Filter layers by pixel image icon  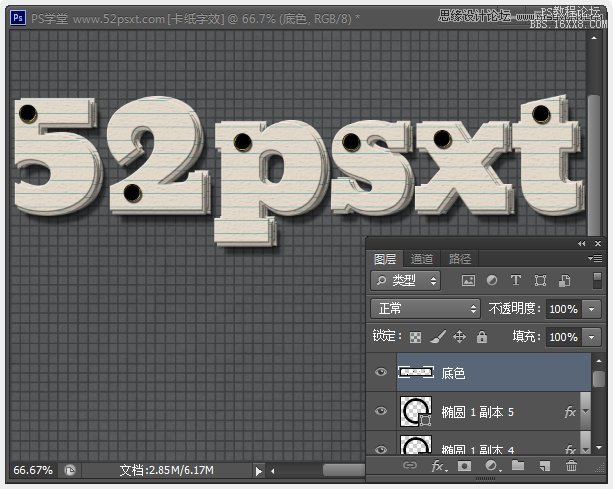(468, 280)
